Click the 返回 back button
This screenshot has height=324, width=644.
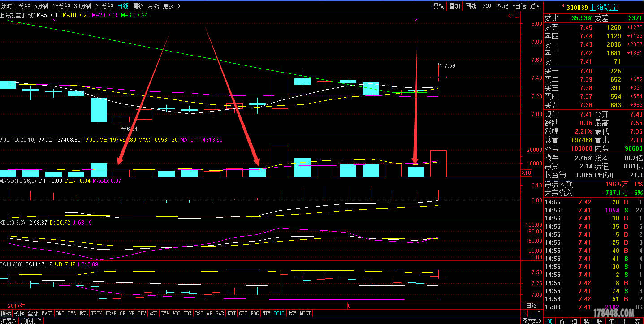(x=535, y=6)
